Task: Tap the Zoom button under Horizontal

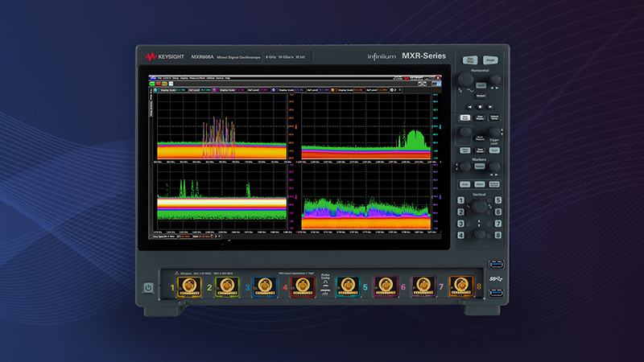Action: 481,85
